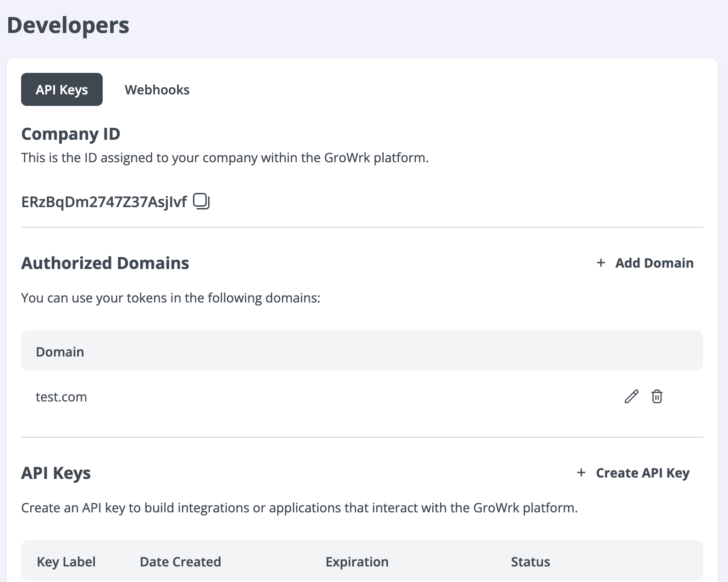Click the Key Label column header

coord(66,562)
